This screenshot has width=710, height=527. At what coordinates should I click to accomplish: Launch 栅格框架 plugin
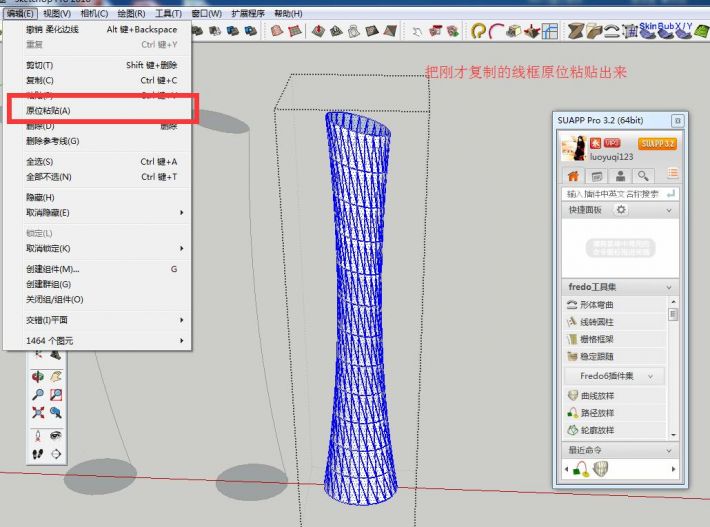tap(615, 339)
